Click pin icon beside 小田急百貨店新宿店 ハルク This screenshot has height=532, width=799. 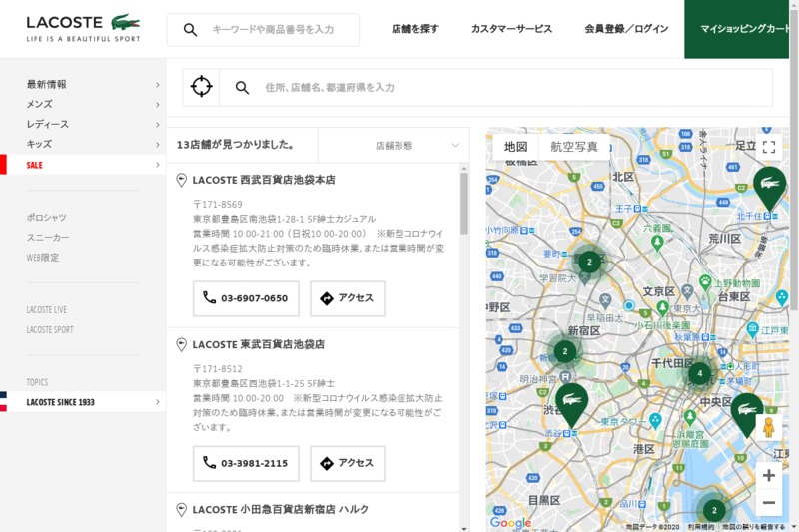coord(181,510)
